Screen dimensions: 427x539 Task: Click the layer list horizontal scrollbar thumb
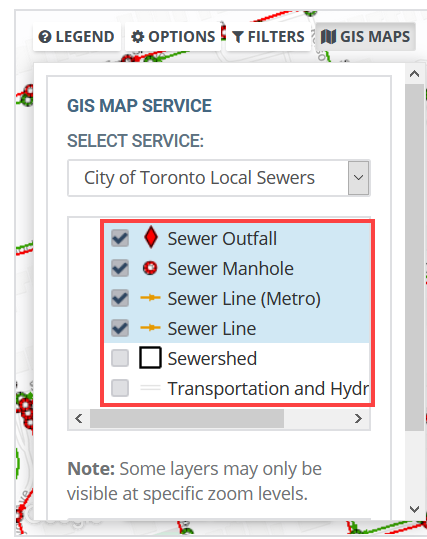pos(187,419)
